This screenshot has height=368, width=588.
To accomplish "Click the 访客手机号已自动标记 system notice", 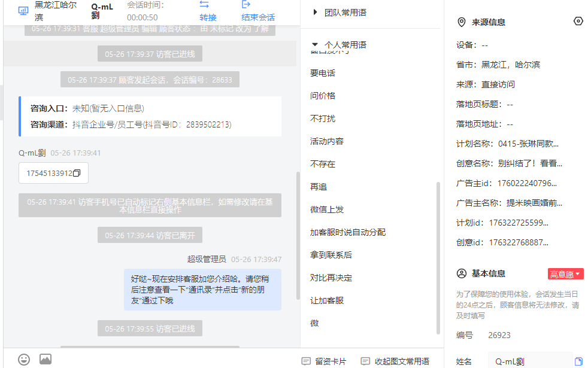I will tap(150, 205).
